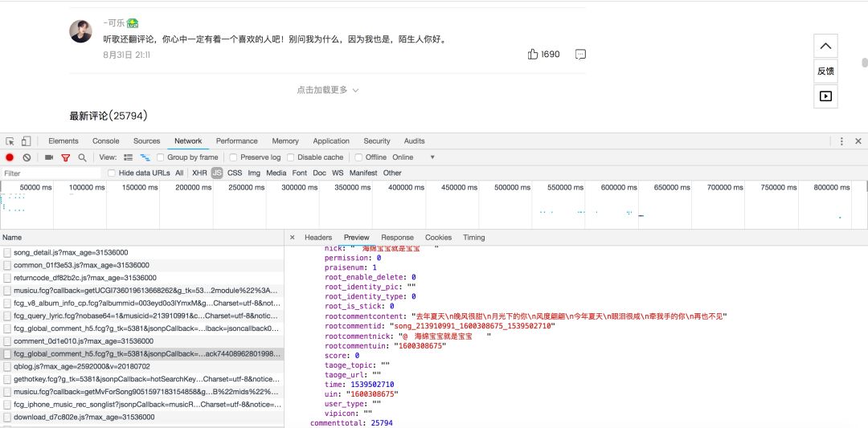Viewport: 868px width, 428px height.
Task: Check Hide data URLs
Action: pyautogui.click(x=112, y=173)
